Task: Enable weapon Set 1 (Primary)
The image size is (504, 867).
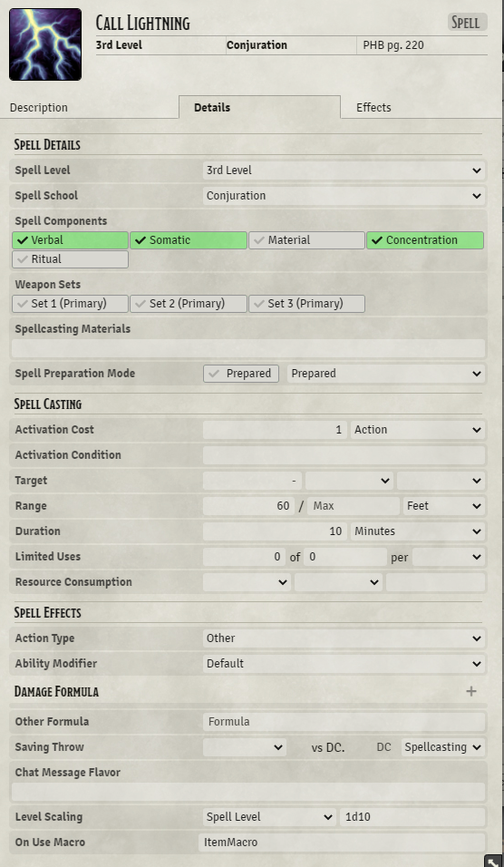Action: click(70, 304)
